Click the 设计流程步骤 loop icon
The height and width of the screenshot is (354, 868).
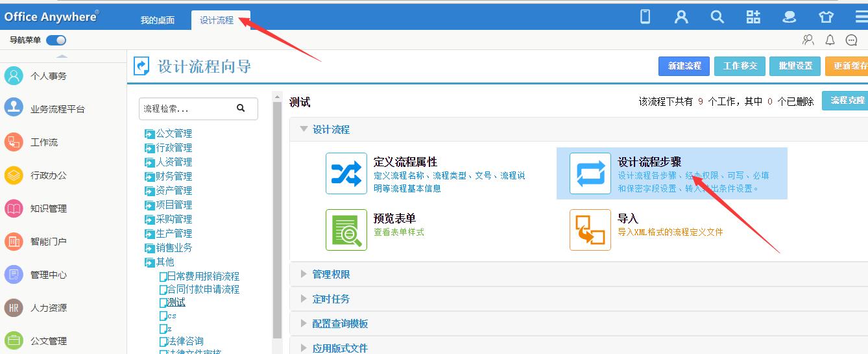(x=590, y=173)
